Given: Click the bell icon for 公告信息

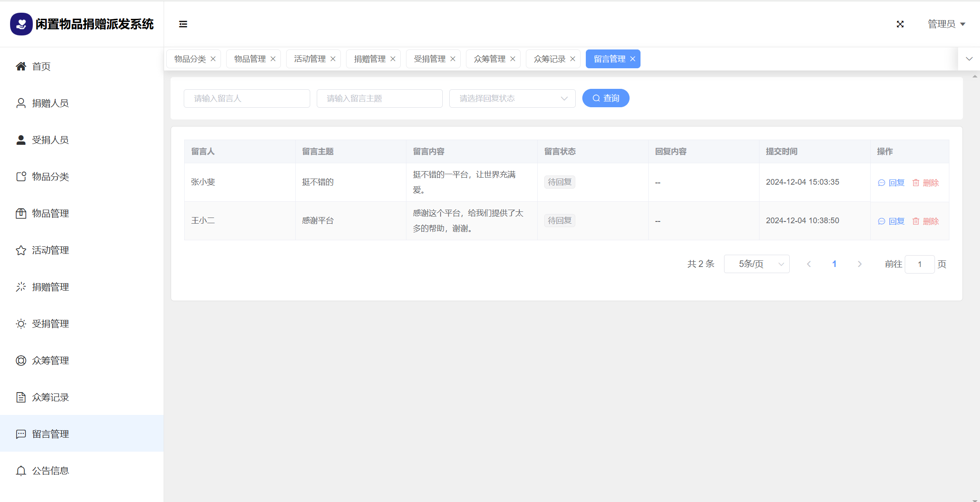Looking at the screenshot, I should tap(21, 470).
